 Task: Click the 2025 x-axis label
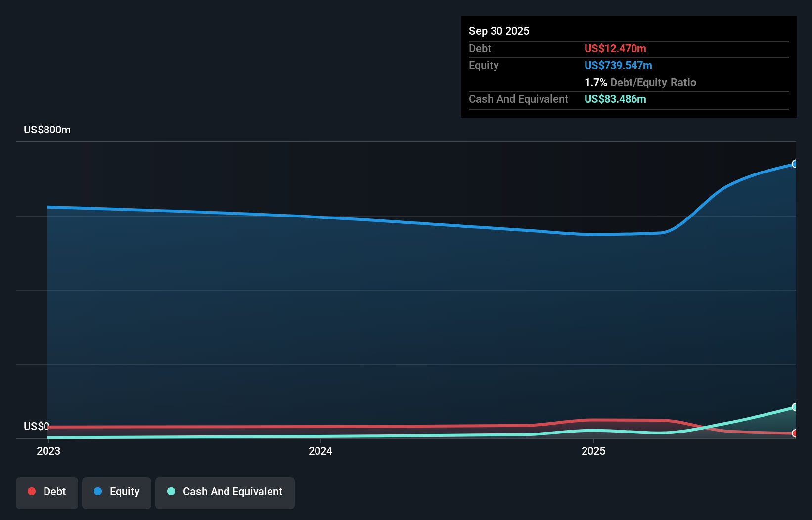(x=593, y=451)
